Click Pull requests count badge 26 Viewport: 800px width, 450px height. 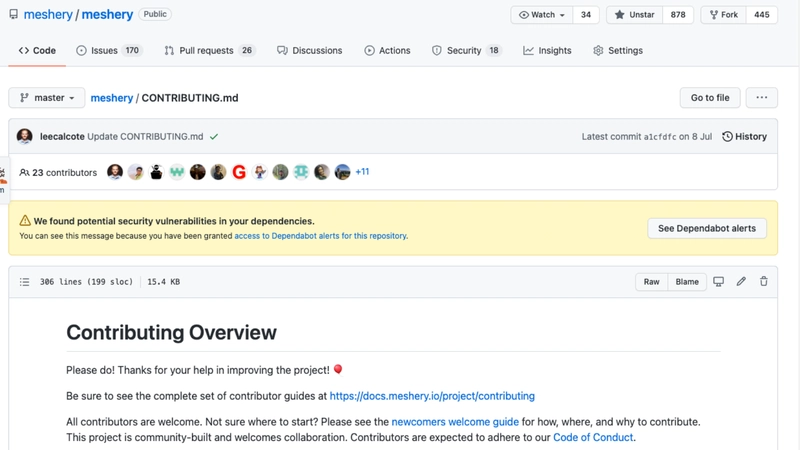[x=247, y=51]
